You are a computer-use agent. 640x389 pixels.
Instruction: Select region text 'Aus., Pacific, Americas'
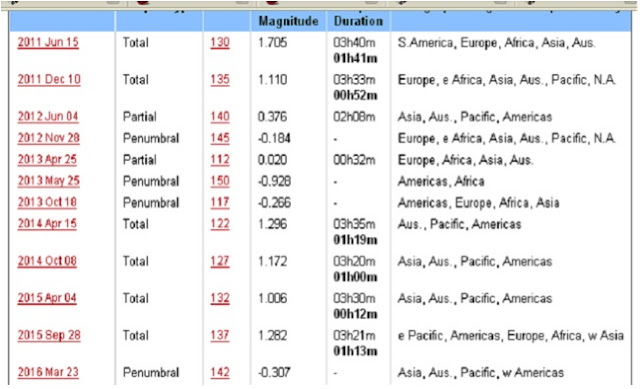tap(459, 224)
